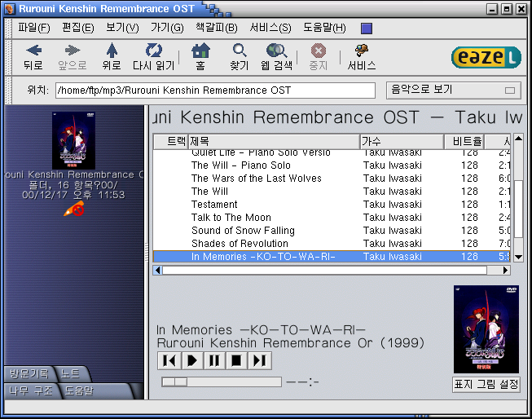Click the sidebar pane resize handle
532x419 pixels.
[146, 252]
